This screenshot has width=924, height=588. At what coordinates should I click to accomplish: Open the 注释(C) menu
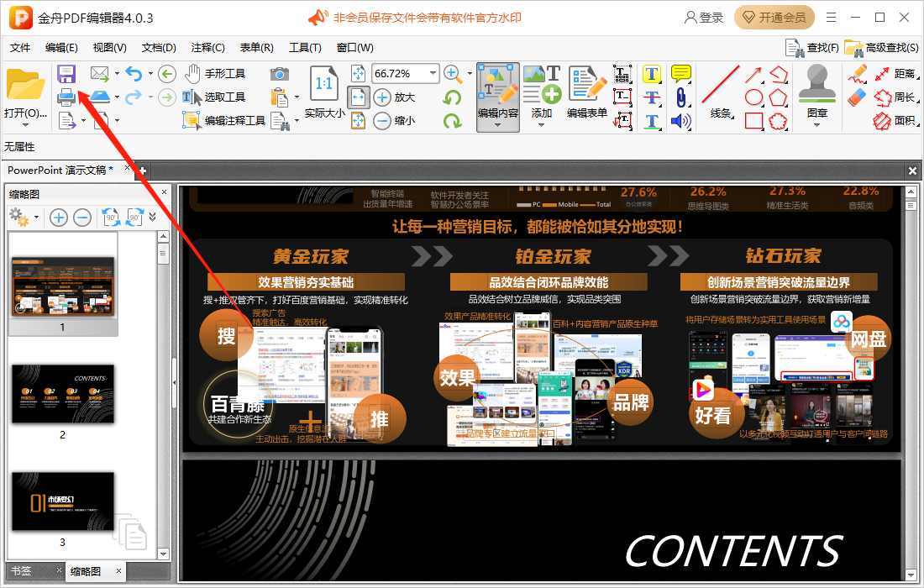208,48
